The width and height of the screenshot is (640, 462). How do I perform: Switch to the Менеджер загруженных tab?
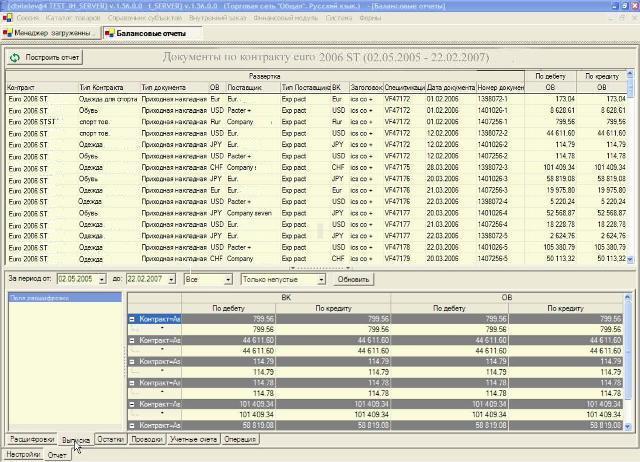[51, 33]
